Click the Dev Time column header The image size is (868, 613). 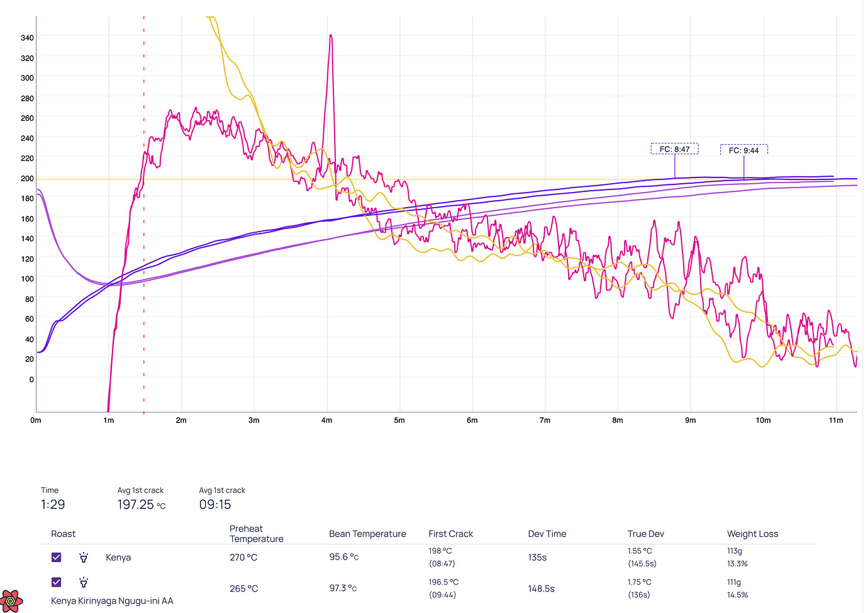coord(547,534)
